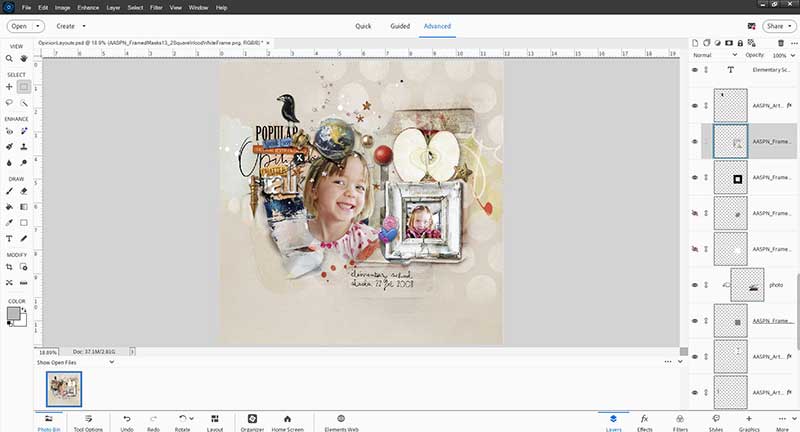
Task: Switch to Guided mode tab
Action: [400, 26]
